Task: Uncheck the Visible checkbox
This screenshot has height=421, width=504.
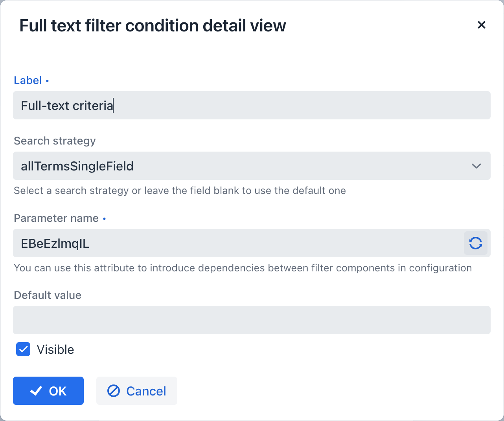Action: (23, 349)
